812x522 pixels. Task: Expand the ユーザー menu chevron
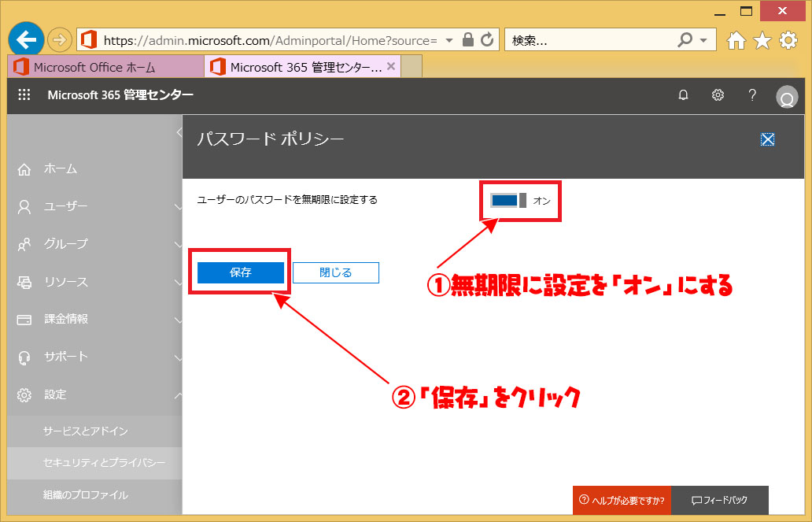click(x=178, y=207)
